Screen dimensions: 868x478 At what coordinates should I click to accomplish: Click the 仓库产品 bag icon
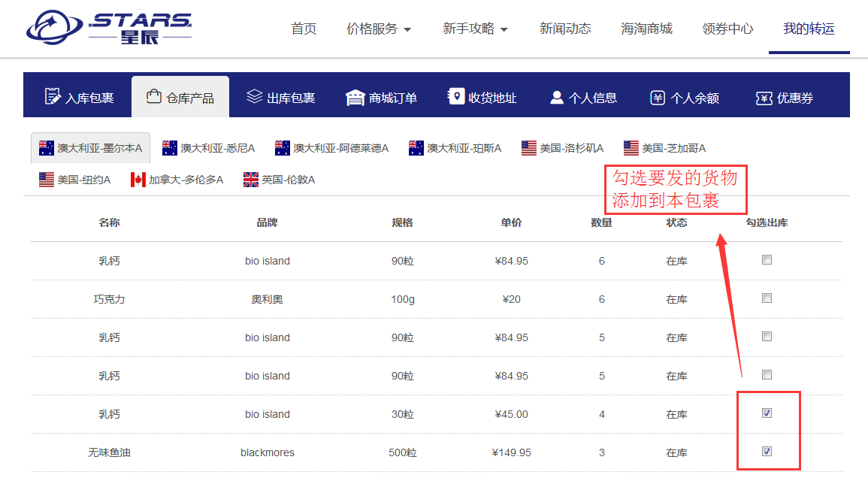tap(153, 96)
